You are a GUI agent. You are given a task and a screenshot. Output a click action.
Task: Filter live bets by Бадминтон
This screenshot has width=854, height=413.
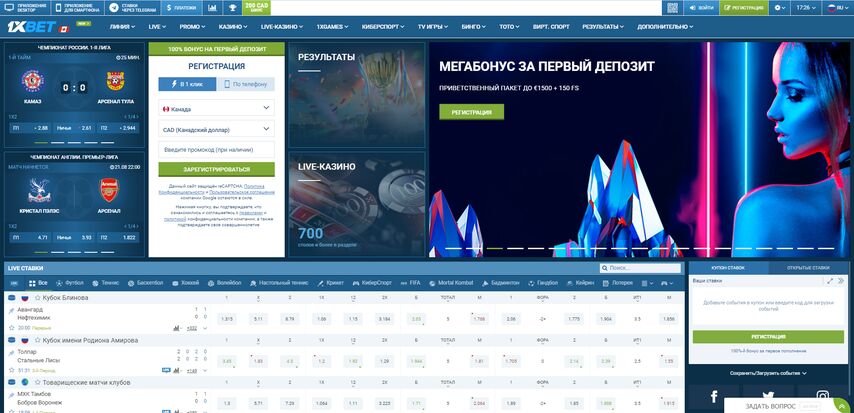[500, 283]
